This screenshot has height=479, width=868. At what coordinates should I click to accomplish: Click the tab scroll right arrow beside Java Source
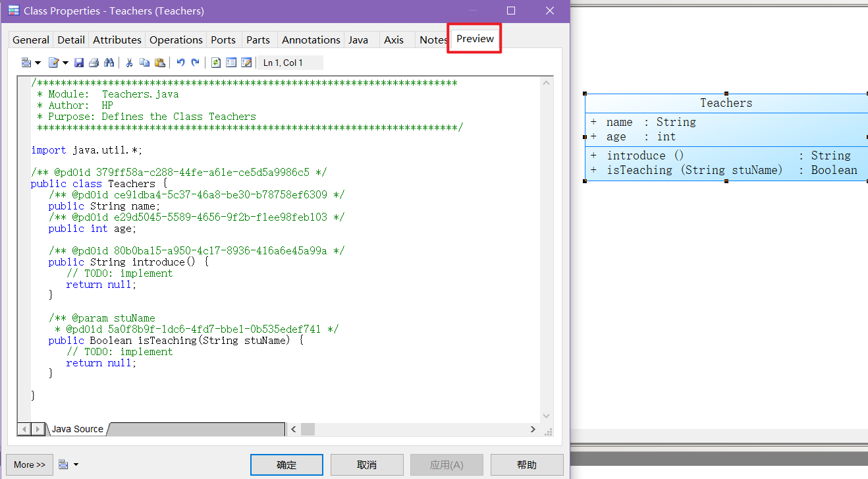point(38,429)
